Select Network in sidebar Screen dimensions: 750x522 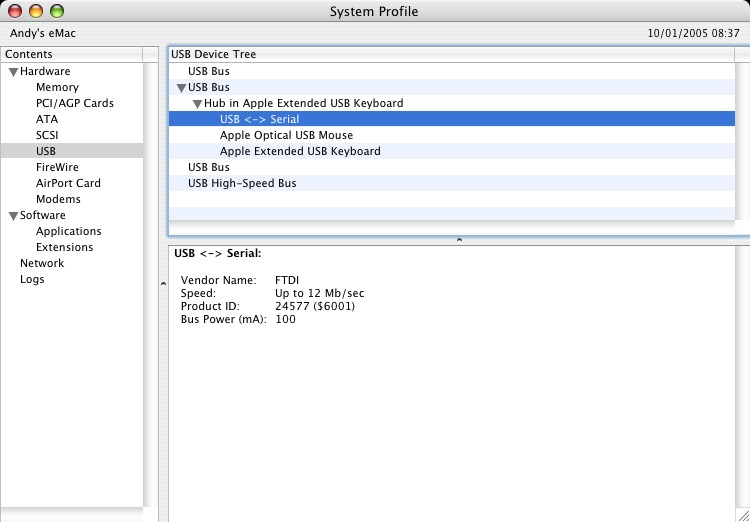42,263
